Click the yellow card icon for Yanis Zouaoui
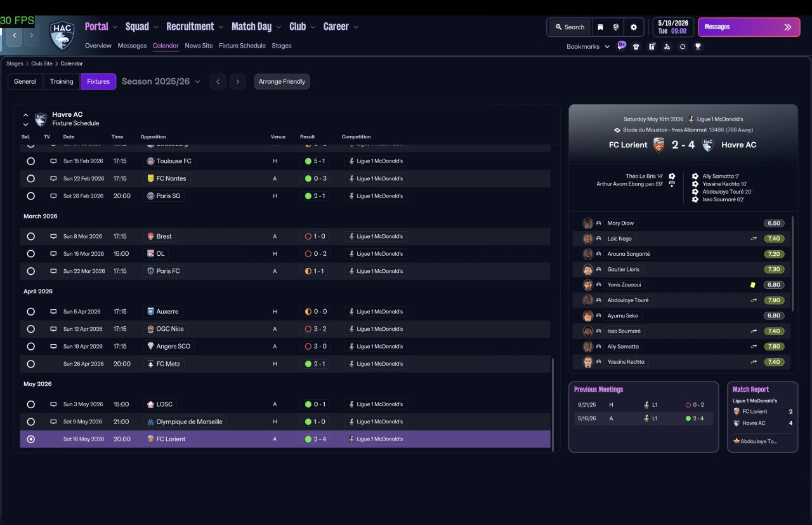Image resolution: width=812 pixels, height=525 pixels. 753,285
